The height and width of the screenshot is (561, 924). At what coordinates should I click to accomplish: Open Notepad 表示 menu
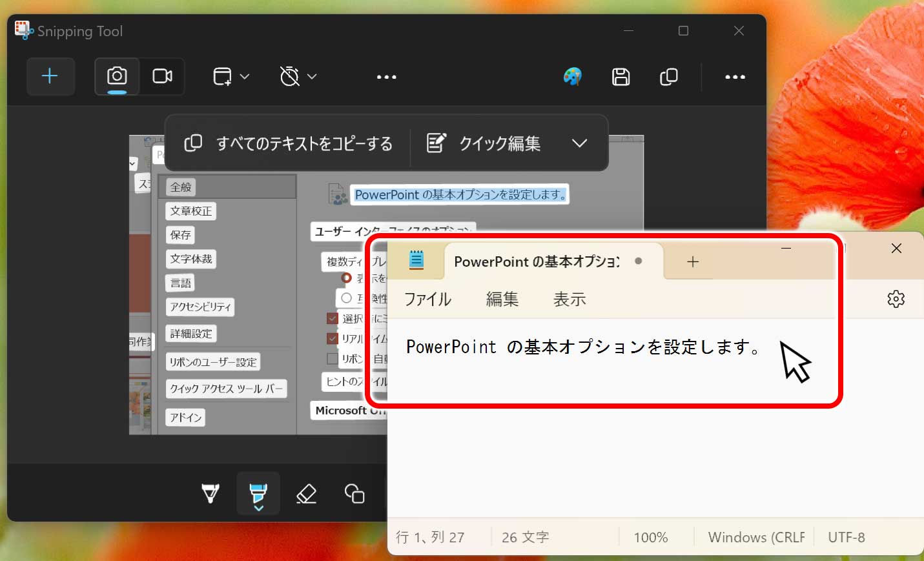(x=570, y=300)
